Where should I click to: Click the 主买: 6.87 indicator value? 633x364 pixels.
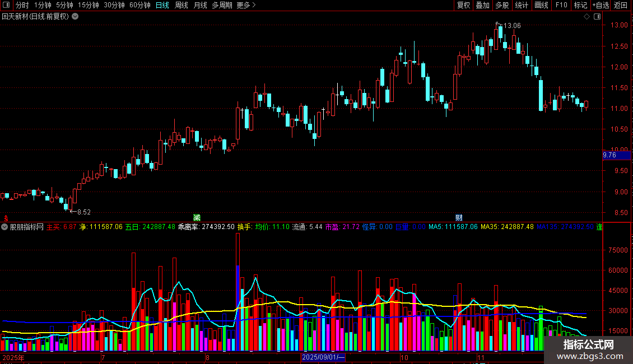62,227
